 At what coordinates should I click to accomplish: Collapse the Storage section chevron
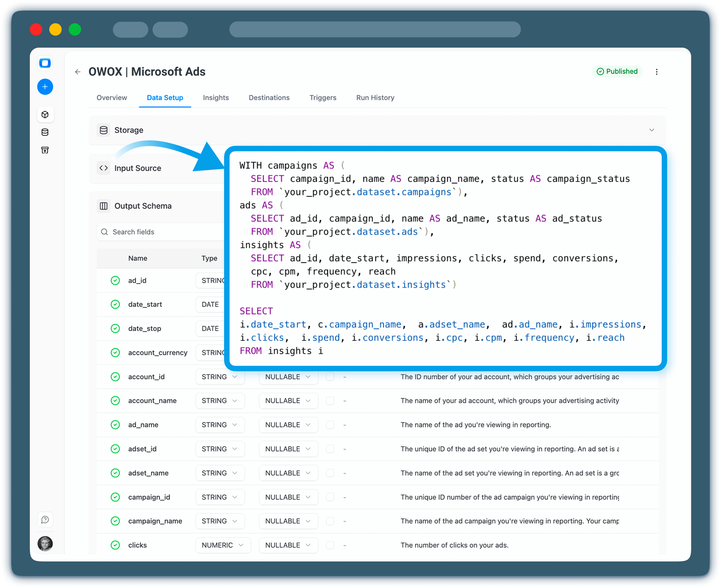click(652, 130)
